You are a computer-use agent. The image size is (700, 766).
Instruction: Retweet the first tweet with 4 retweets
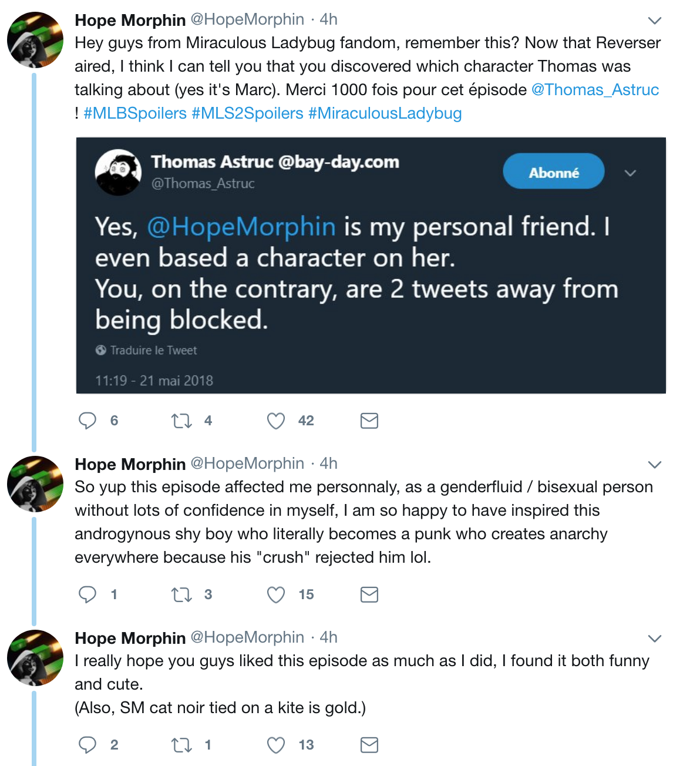pyautogui.click(x=181, y=421)
